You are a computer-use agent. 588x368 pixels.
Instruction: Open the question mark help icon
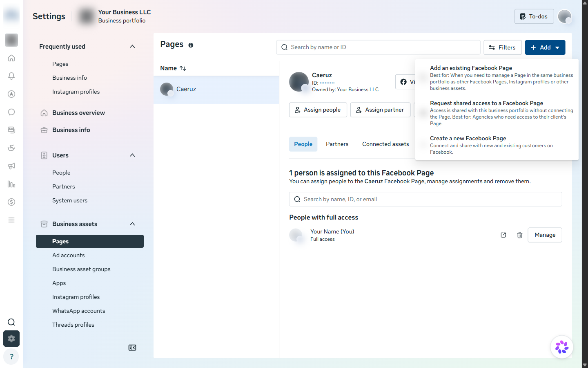click(11, 357)
